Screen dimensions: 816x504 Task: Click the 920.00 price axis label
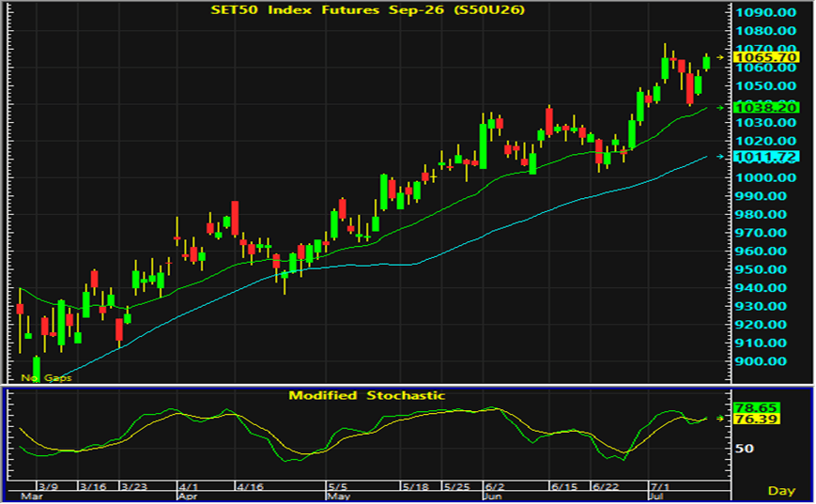tap(761, 325)
